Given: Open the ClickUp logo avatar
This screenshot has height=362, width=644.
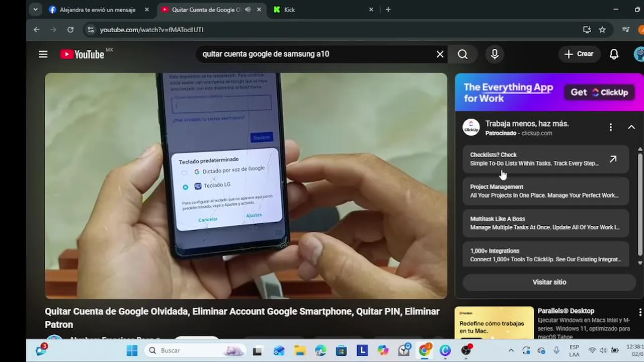Looking at the screenshot, I should click(471, 128).
